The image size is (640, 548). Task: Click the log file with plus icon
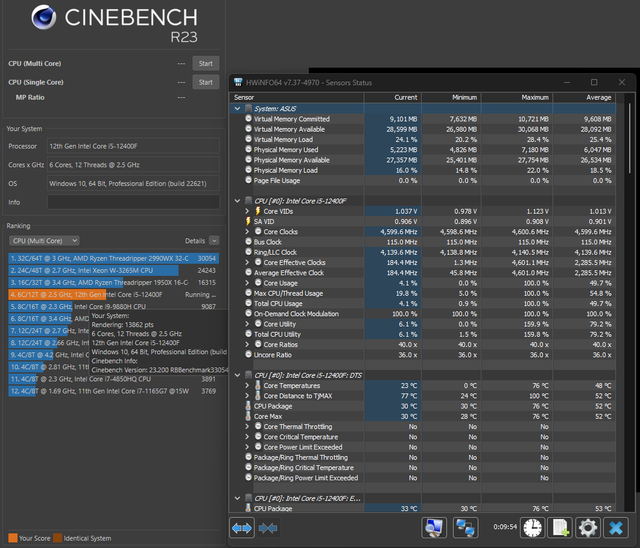click(560, 528)
